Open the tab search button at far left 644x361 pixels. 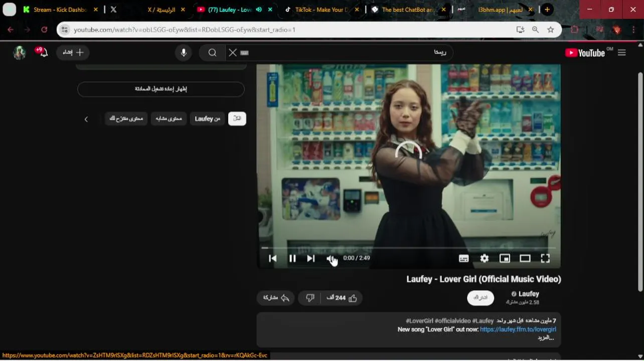(9, 10)
